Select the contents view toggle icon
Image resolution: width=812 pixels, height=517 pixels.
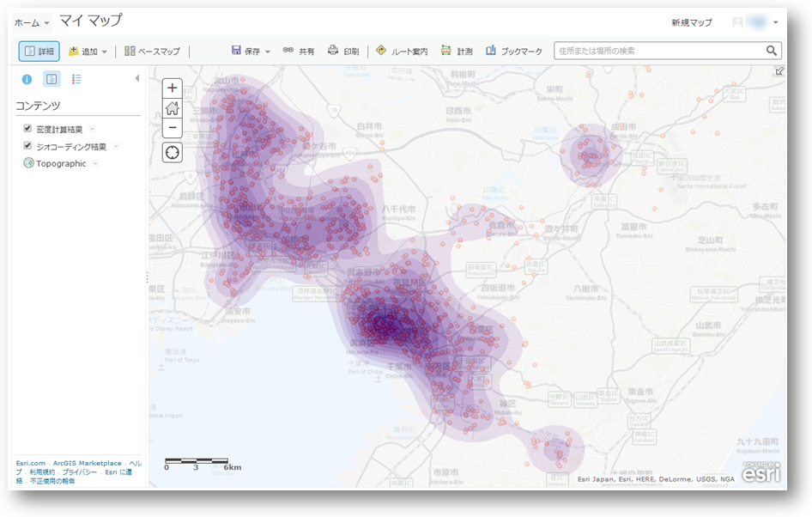(x=52, y=79)
